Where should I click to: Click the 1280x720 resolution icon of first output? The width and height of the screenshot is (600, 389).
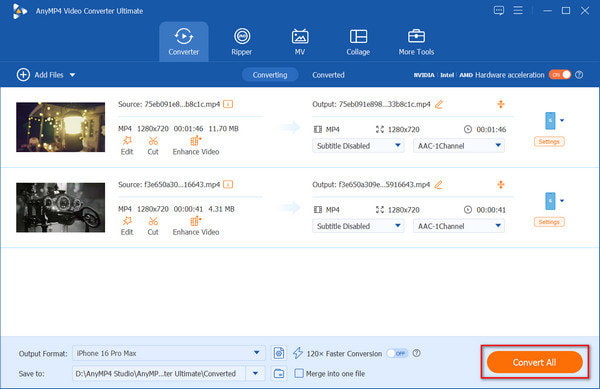[380, 129]
